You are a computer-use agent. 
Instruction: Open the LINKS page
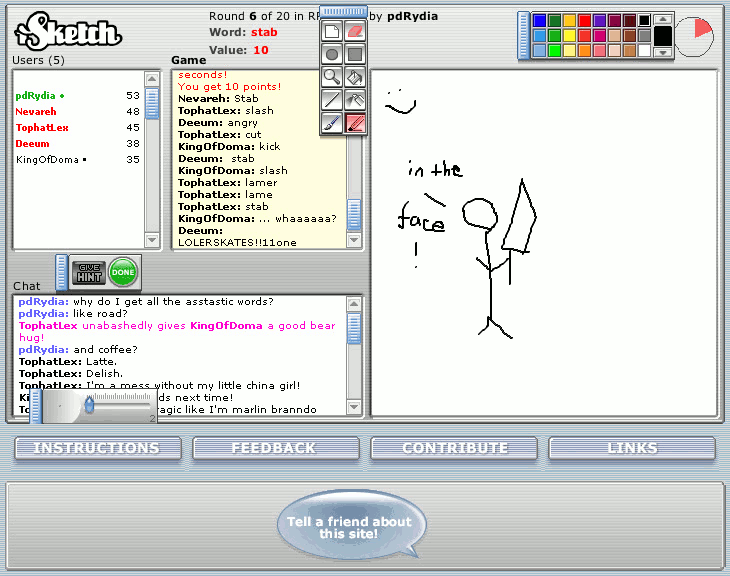632,448
